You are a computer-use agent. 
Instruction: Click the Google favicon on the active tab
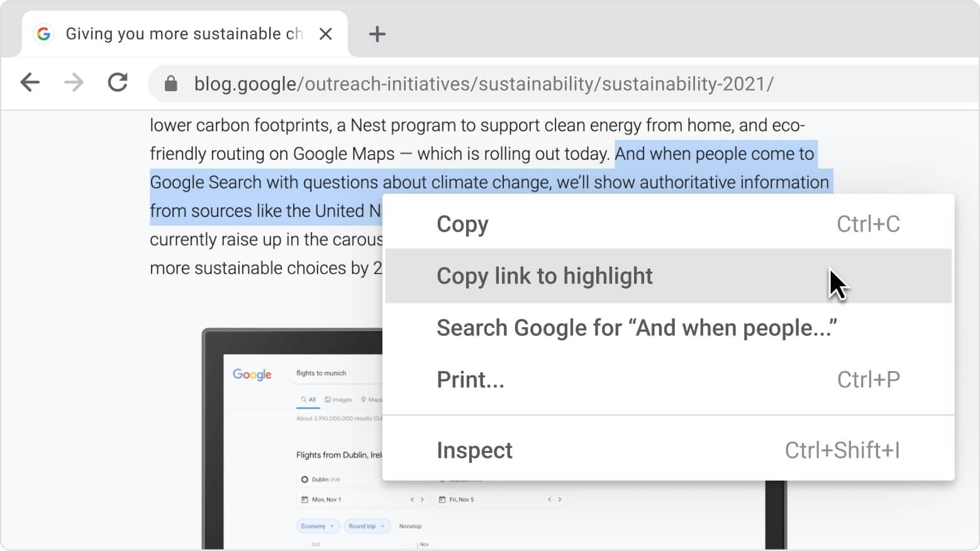pyautogui.click(x=43, y=33)
